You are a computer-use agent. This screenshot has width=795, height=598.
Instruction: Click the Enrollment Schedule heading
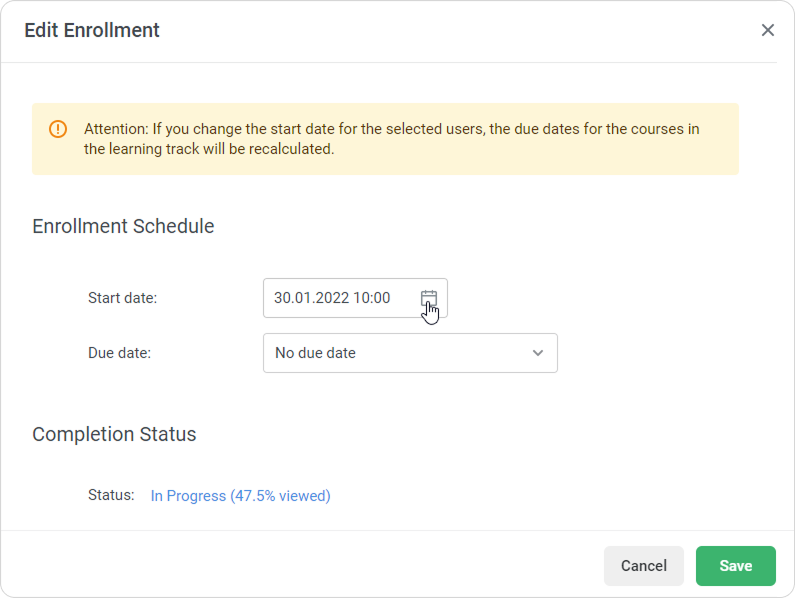pos(123,226)
